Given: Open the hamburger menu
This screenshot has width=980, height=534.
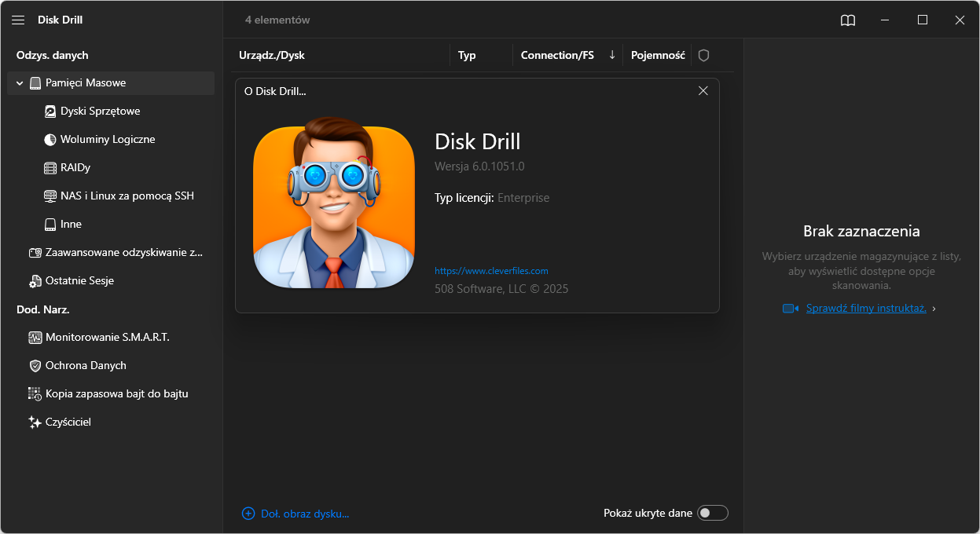Looking at the screenshot, I should (18, 20).
